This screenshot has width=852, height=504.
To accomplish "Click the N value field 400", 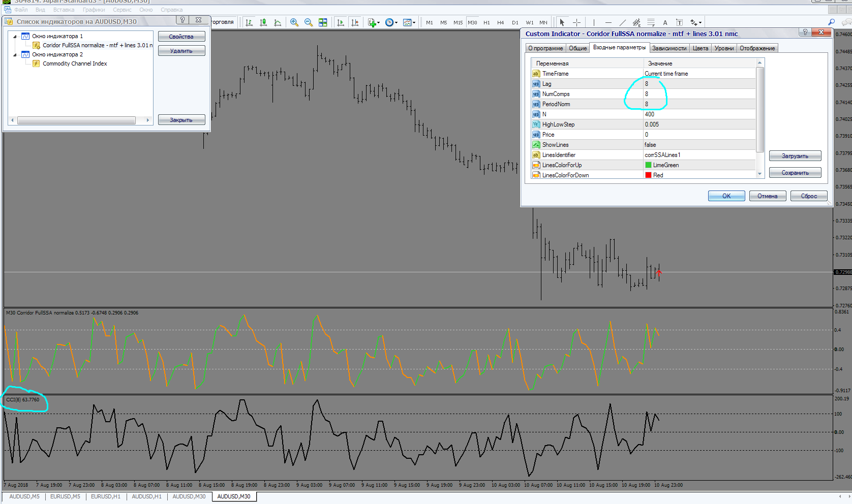I will [699, 114].
